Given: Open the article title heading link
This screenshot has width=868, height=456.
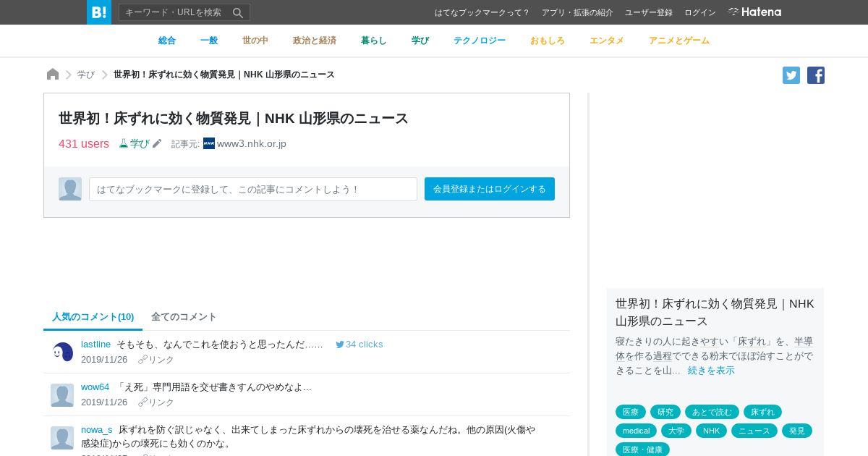Looking at the screenshot, I should [x=234, y=118].
